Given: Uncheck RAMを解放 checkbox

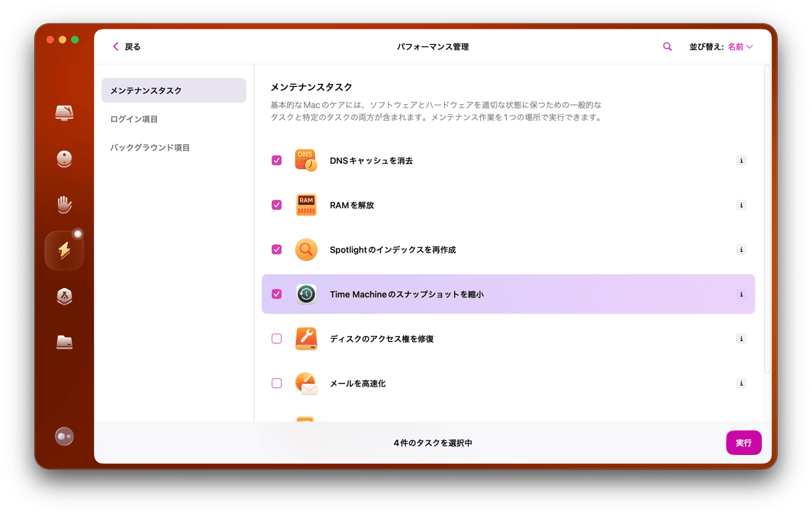Looking at the screenshot, I should 276,205.
